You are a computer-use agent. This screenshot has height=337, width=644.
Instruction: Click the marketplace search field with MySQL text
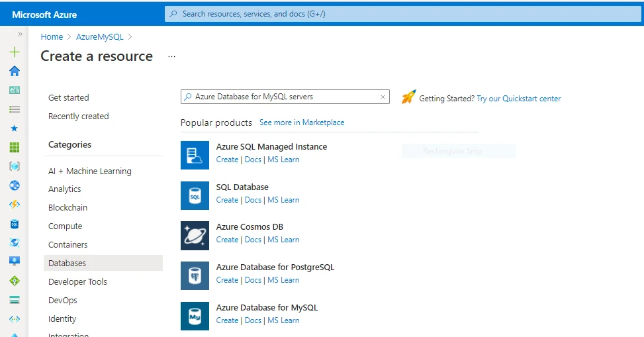(x=285, y=97)
